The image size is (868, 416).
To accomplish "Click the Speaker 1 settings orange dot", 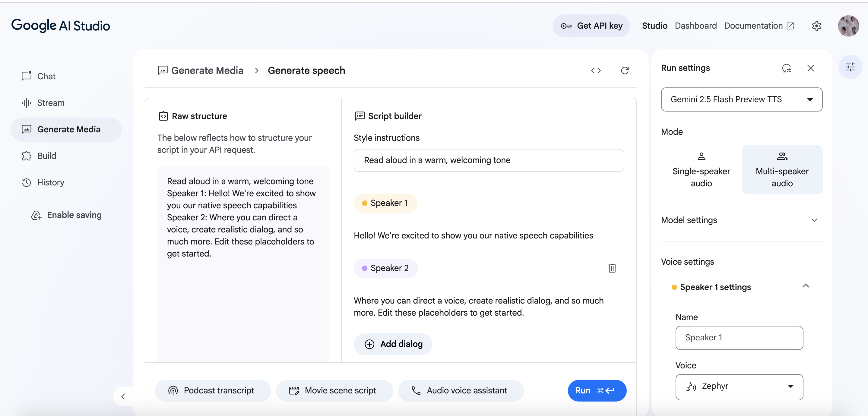I will click(674, 287).
